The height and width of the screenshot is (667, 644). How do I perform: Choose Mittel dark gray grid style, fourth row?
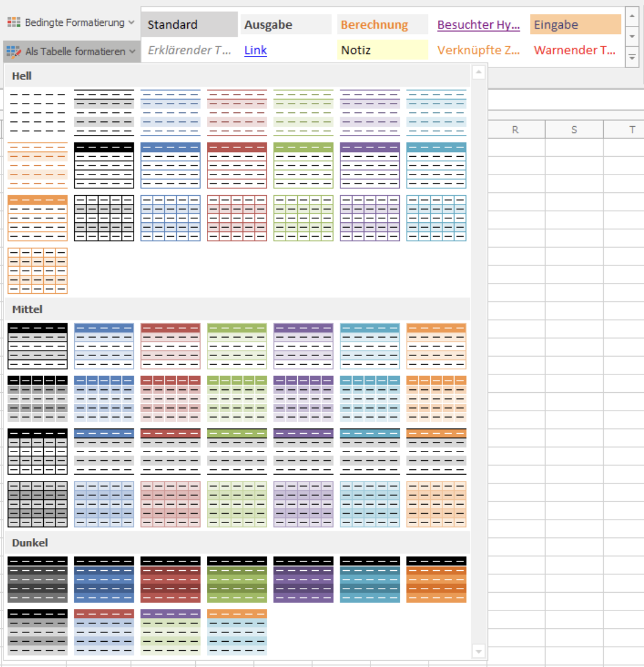[37, 505]
